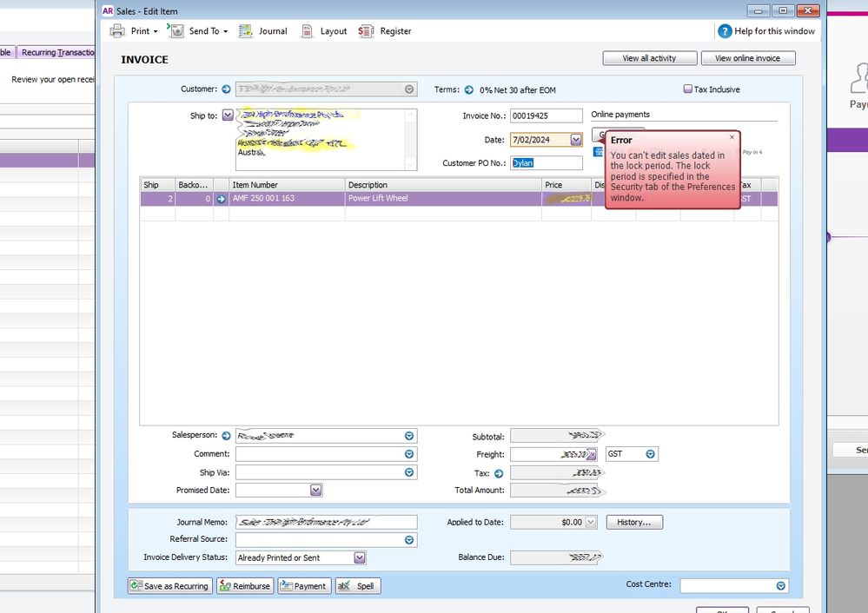Close the Error popup message
The width and height of the screenshot is (868, 613).
732,136
